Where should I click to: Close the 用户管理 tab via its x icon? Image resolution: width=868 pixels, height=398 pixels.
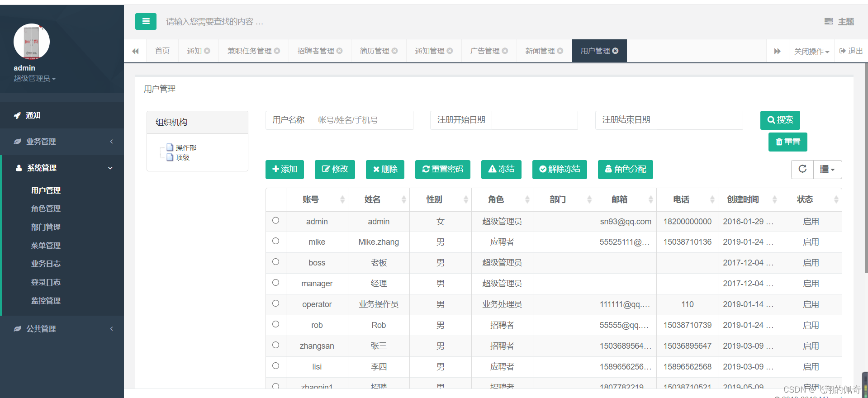(616, 51)
